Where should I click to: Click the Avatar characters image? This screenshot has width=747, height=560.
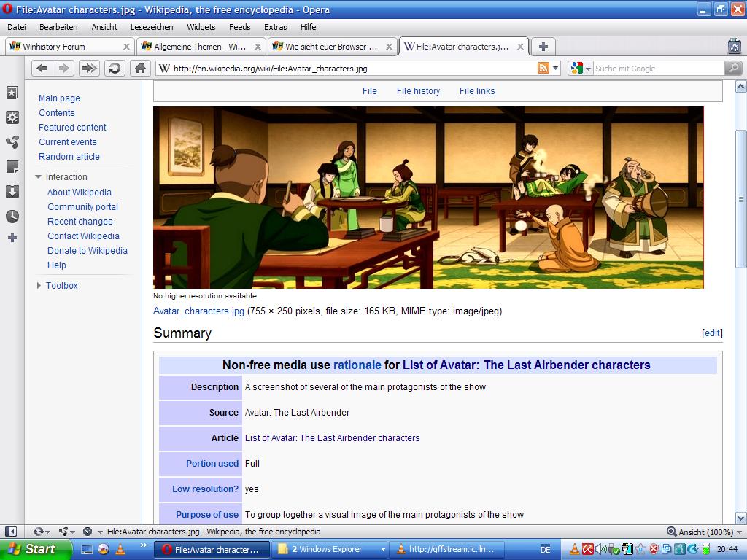click(428, 198)
